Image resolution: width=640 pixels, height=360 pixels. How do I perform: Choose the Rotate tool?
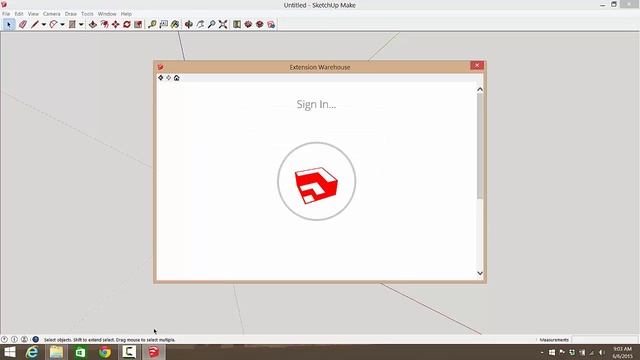tap(127, 24)
